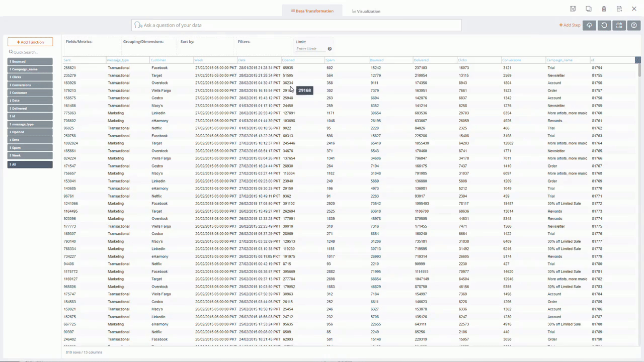Select the All fields item
This screenshot has width=644, height=362.
30,164
